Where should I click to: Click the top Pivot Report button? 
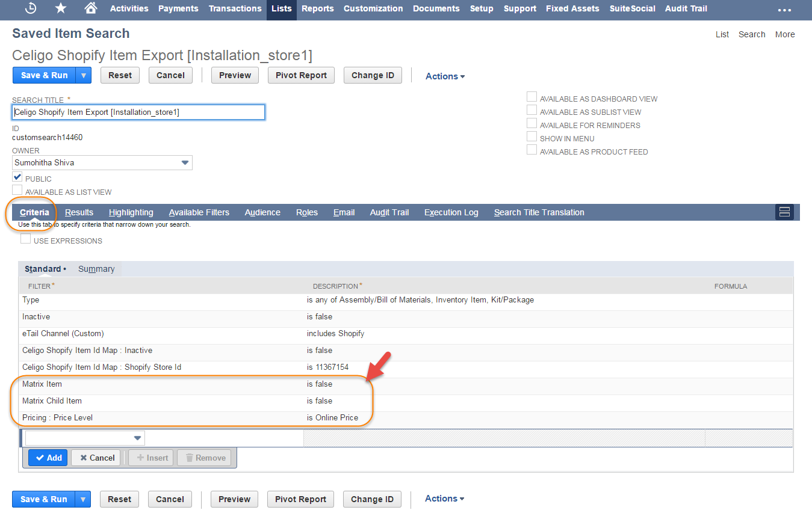[301, 75]
